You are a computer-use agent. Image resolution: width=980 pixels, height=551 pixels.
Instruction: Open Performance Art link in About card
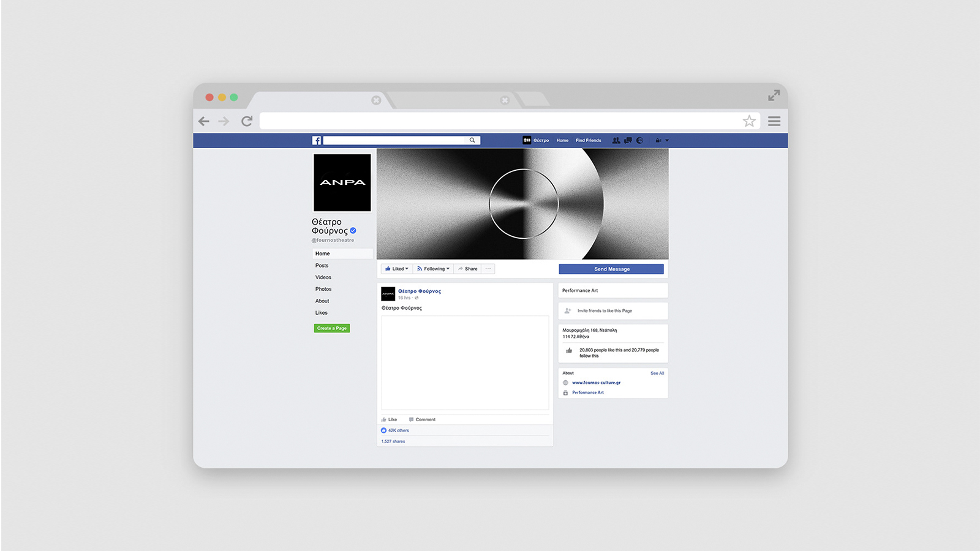click(588, 392)
